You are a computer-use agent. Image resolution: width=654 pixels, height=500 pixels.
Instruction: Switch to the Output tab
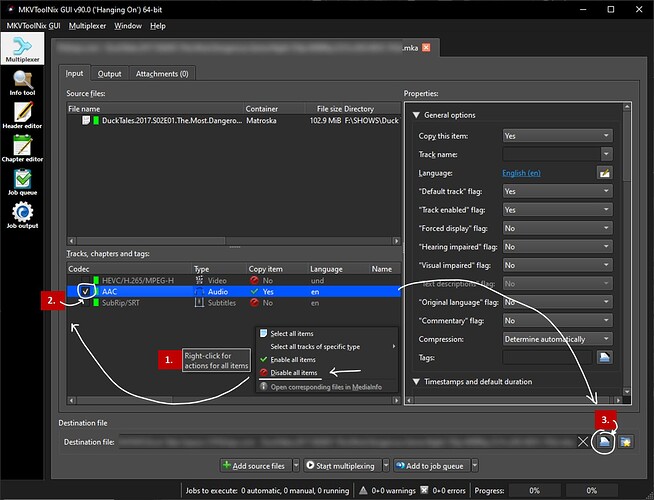tap(109, 73)
